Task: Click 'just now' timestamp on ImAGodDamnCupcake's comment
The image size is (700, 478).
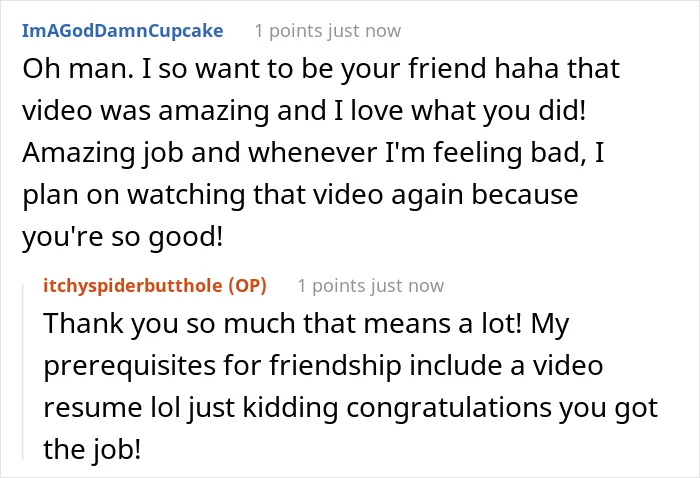Action: pyautogui.click(x=364, y=31)
